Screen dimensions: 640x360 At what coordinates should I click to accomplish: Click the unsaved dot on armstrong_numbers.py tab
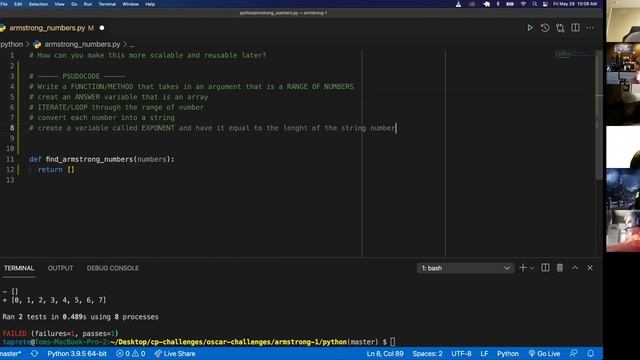click(102, 28)
